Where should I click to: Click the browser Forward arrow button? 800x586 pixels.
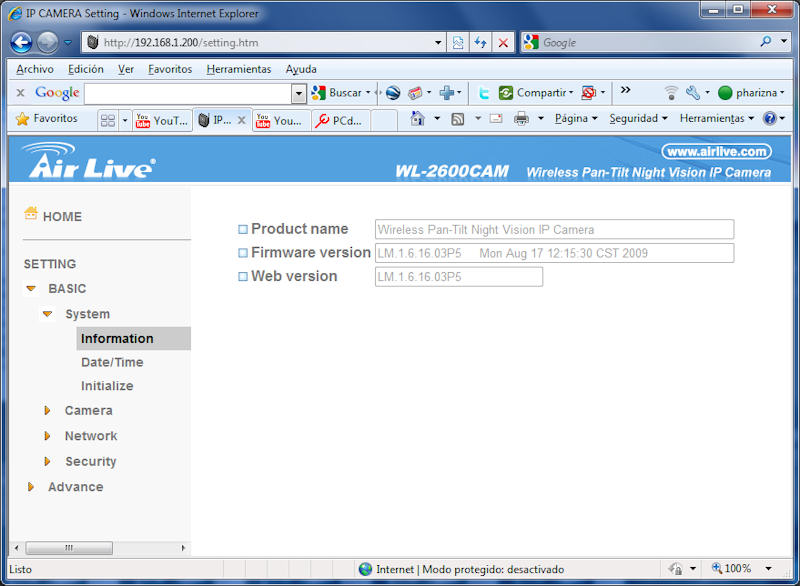tap(47, 42)
